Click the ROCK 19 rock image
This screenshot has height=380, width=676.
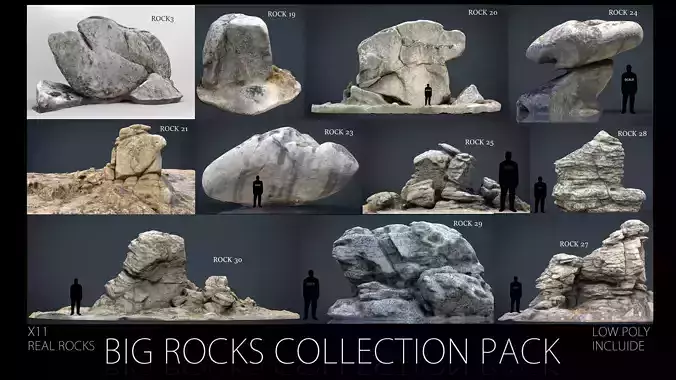click(x=248, y=64)
